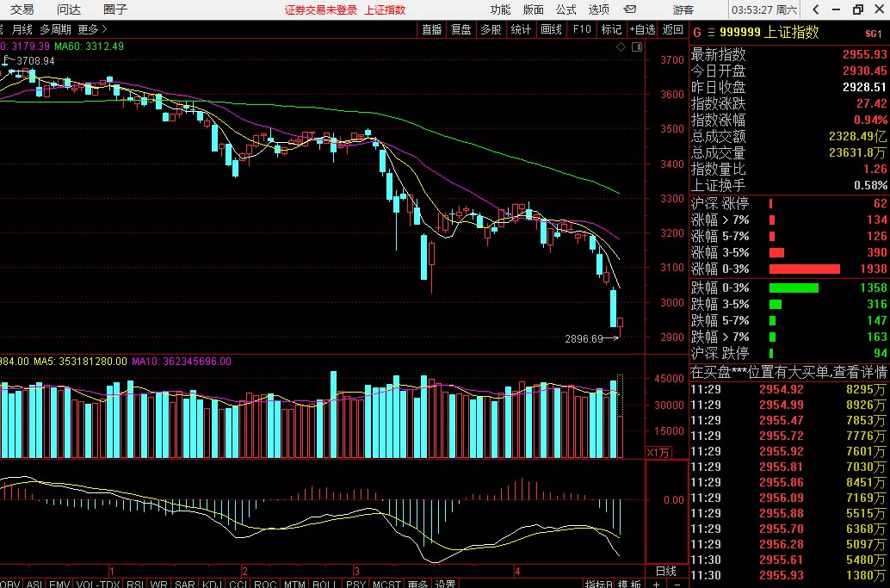Click the down-triangle icon at chart top right

click(636, 49)
